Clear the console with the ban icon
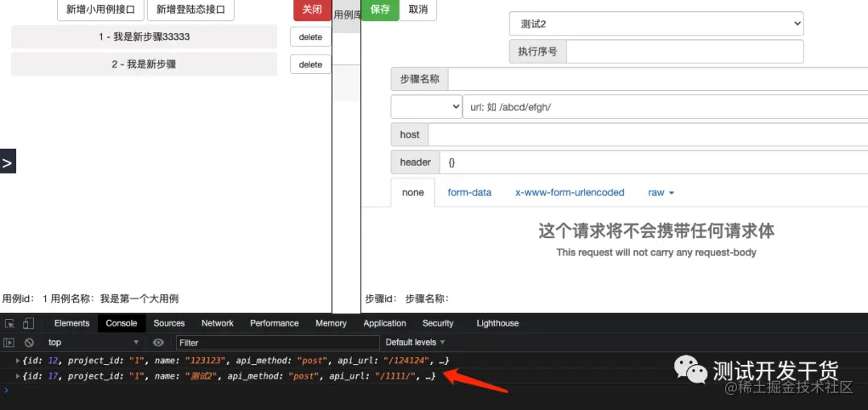The image size is (868, 410). click(x=29, y=342)
